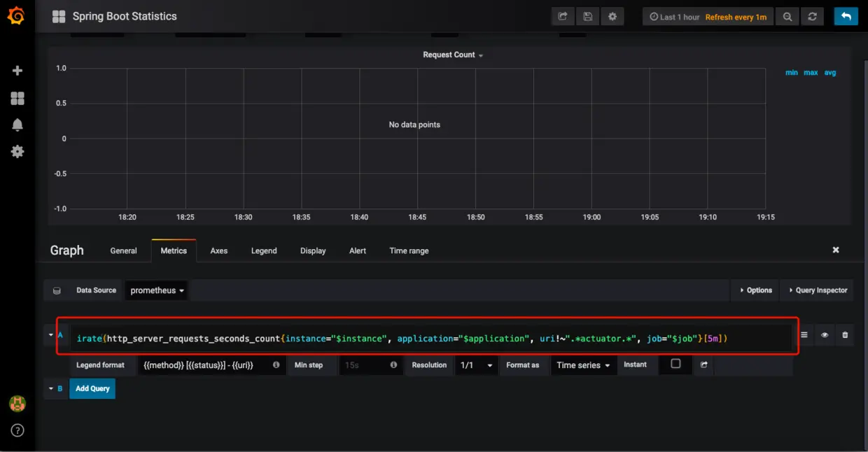The width and height of the screenshot is (868, 452).
Task: Click the link icon next to Instant
Action: [703, 365]
